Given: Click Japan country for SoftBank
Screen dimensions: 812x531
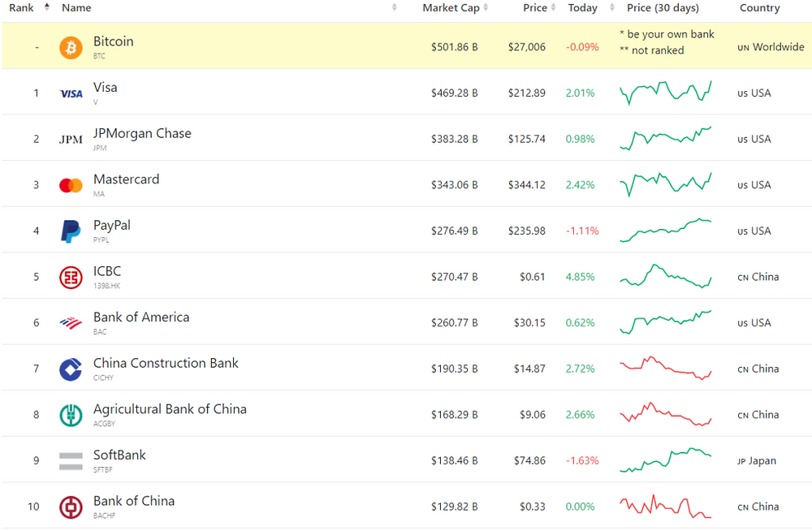Looking at the screenshot, I should (757, 461).
